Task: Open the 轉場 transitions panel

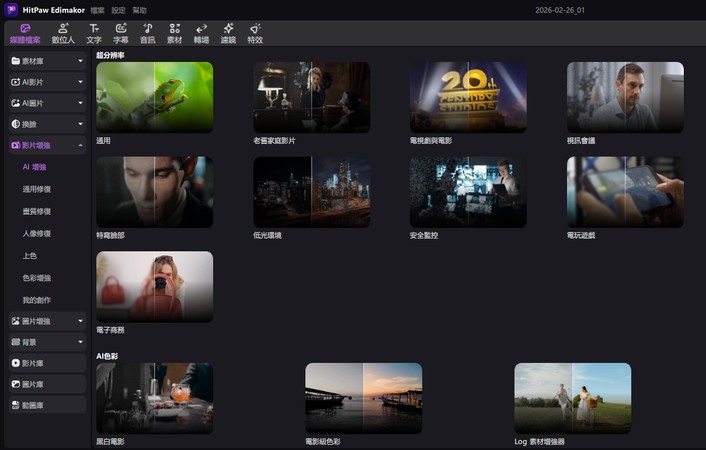Action: point(201,34)
